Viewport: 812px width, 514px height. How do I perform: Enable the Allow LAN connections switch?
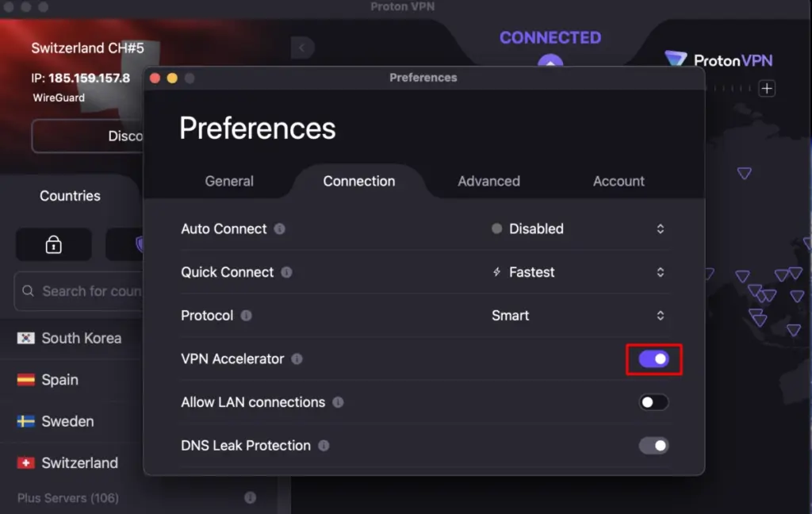(x=654, y=402)
